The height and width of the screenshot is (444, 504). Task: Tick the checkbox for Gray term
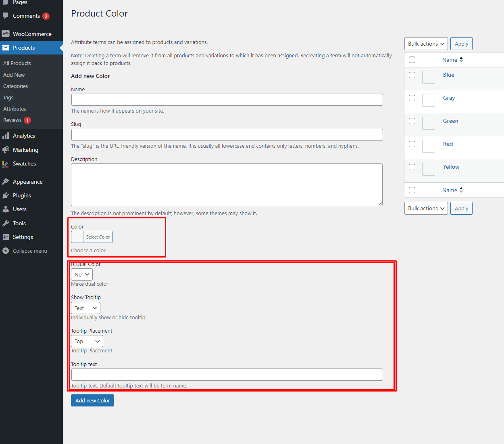(x=412, y=98)
